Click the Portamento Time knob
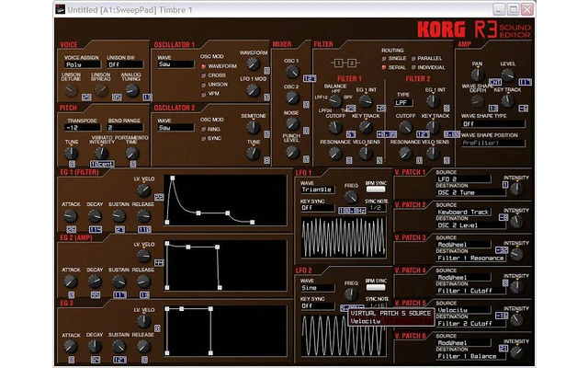 [132, 153]
